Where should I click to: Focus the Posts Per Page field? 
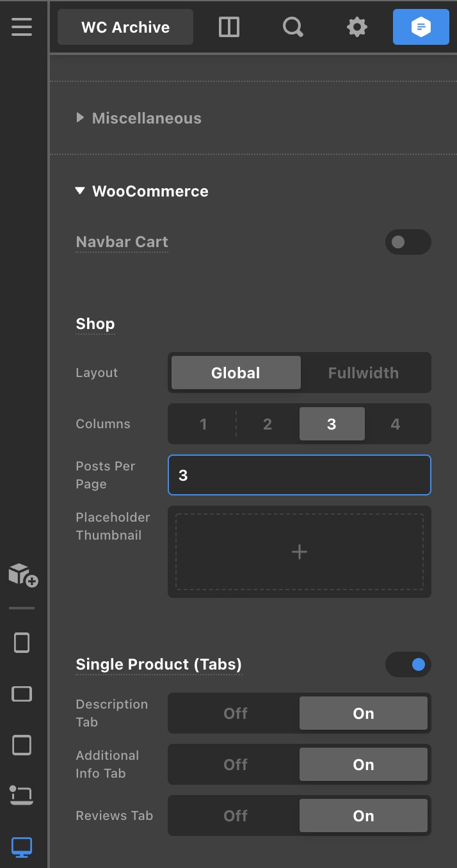tap(300, 475)
